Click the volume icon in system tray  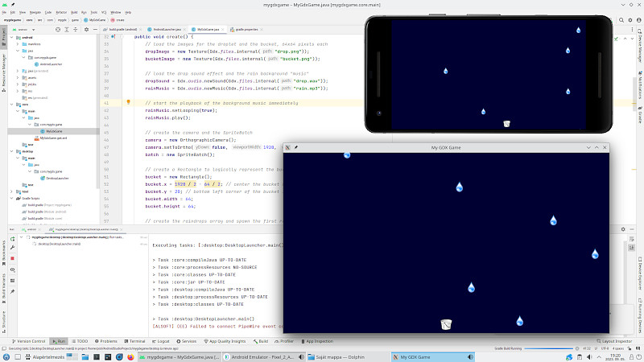click(x=589, y=357)
